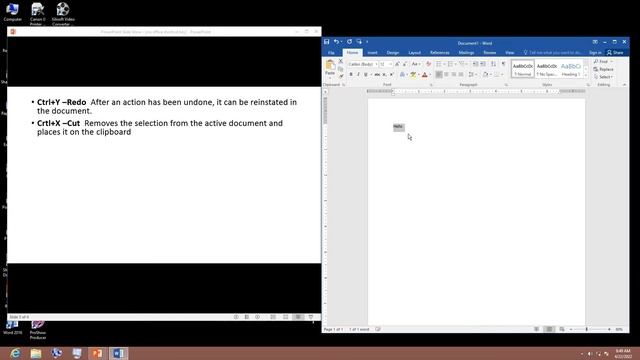Toggle Superscript formatting

[391, 75]
